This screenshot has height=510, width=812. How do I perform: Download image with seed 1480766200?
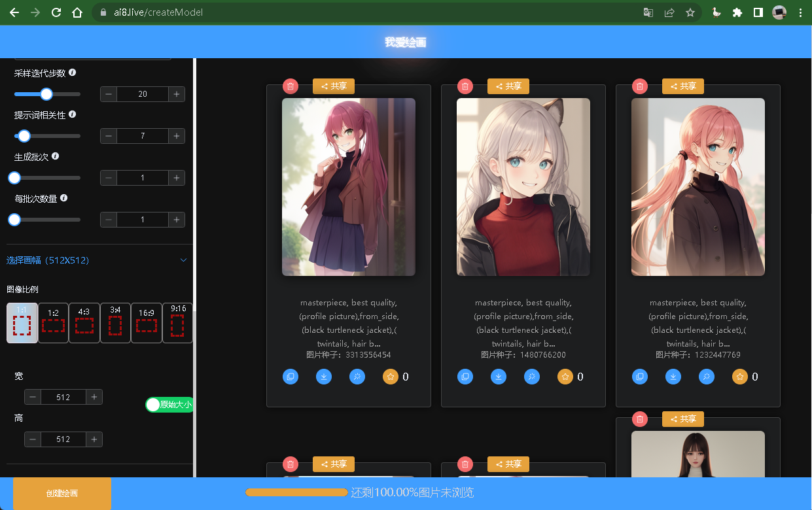pos(499,377)
